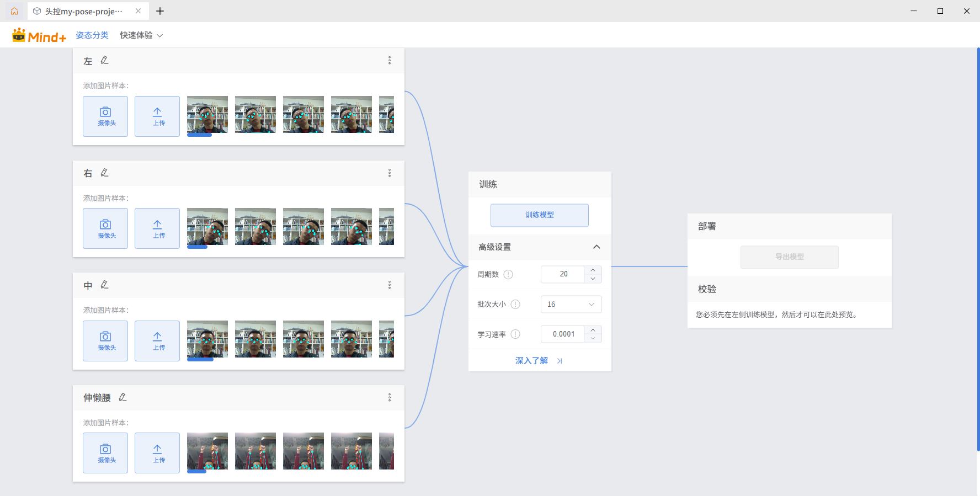Select third sample image in 伸懒腰 class
980x496 pixels.
click(x=303, y=451)
